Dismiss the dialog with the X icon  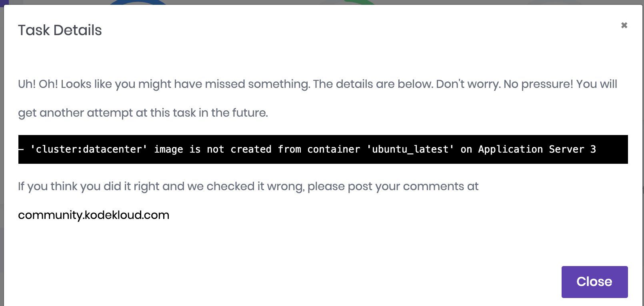624,25
